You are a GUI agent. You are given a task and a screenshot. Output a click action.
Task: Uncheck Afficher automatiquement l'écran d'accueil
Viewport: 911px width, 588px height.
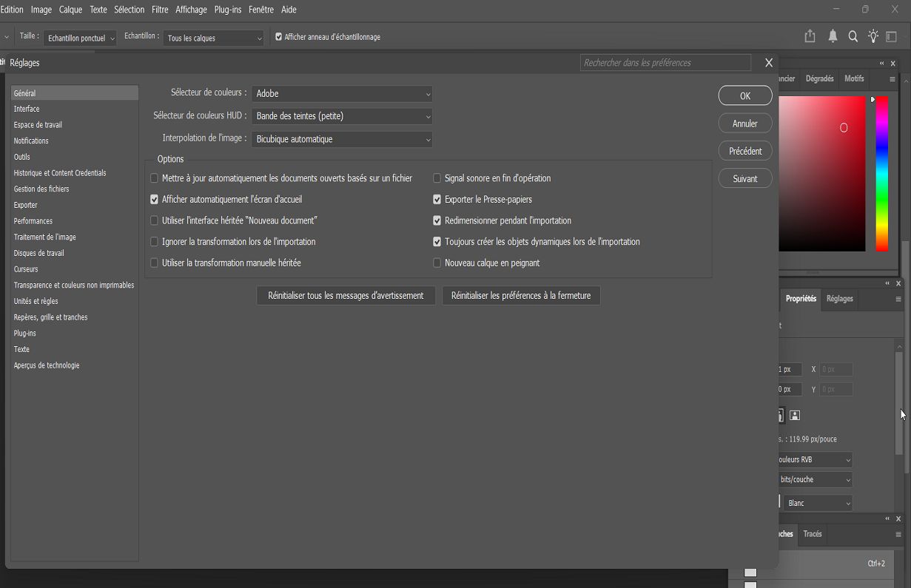pyautogui.click(x=155, y=200)
